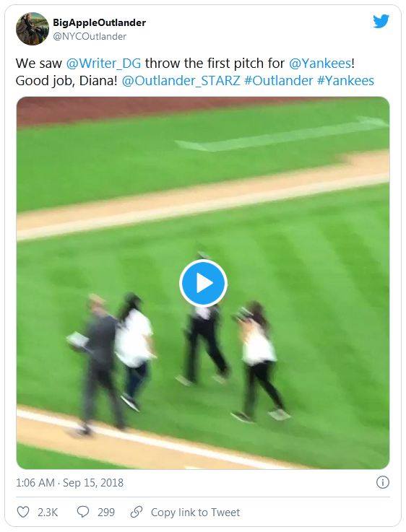Open the #Yankees hashtag
The width and height of the screenshot is (406, 532).
(x=345, y=81)
